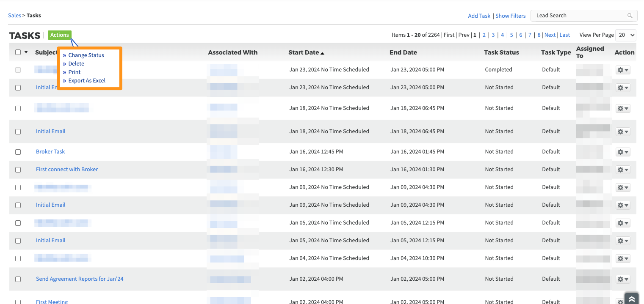The height and width of the screenshot is (304, 644).
Task: Click the search magnifier in Lead Search
Action: pos(630,15)
